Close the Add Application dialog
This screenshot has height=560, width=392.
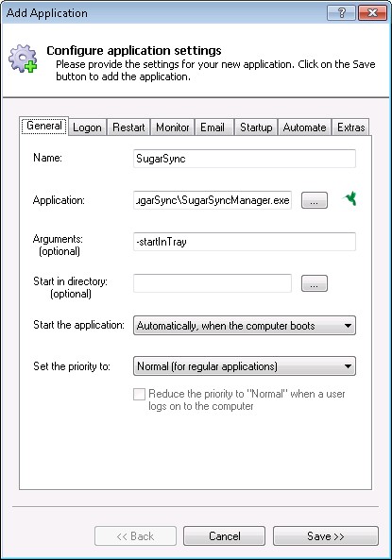pos(372,13)
